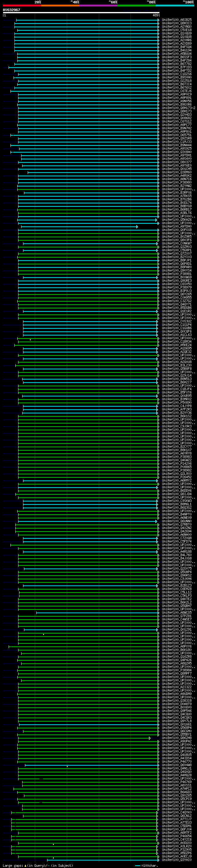Select the UniRef100_A9P891 label
This screenshot has width=197, height=868.
[176, 98]
